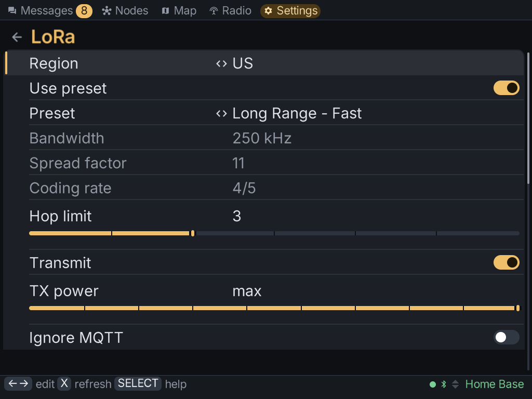Adjust the Hop limit slider handle
Image resolution: width=532 pixels, height=399 pixels.
click(193, 233)
